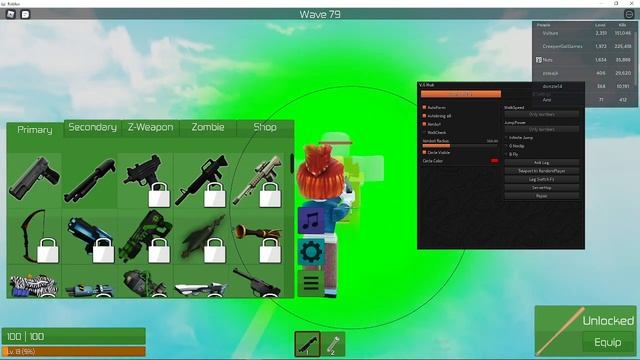Select the top leaderboard player with 2,351 level
Screen dimensions: 640x360
[584, 33]
